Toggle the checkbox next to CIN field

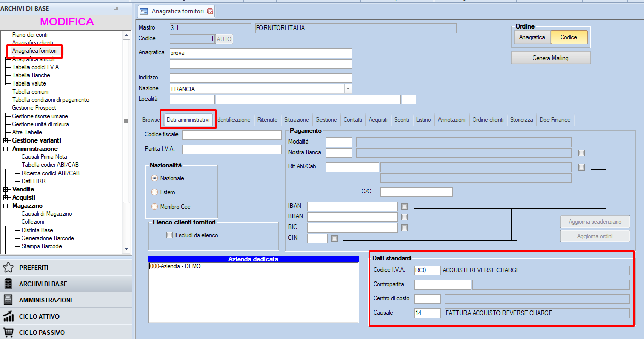coord(334,238)
